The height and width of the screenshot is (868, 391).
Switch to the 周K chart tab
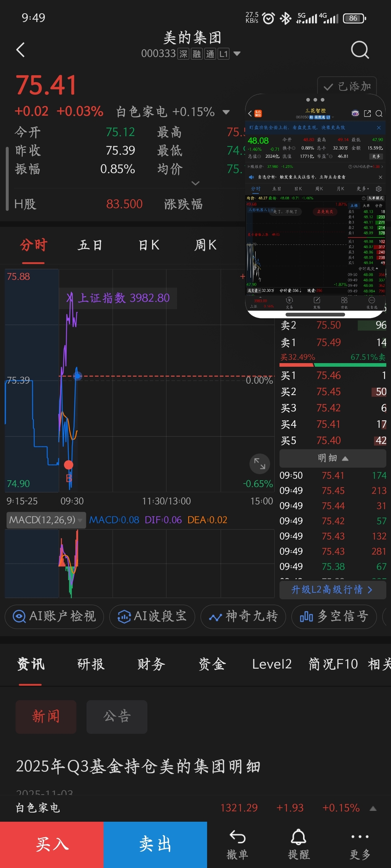205,245
